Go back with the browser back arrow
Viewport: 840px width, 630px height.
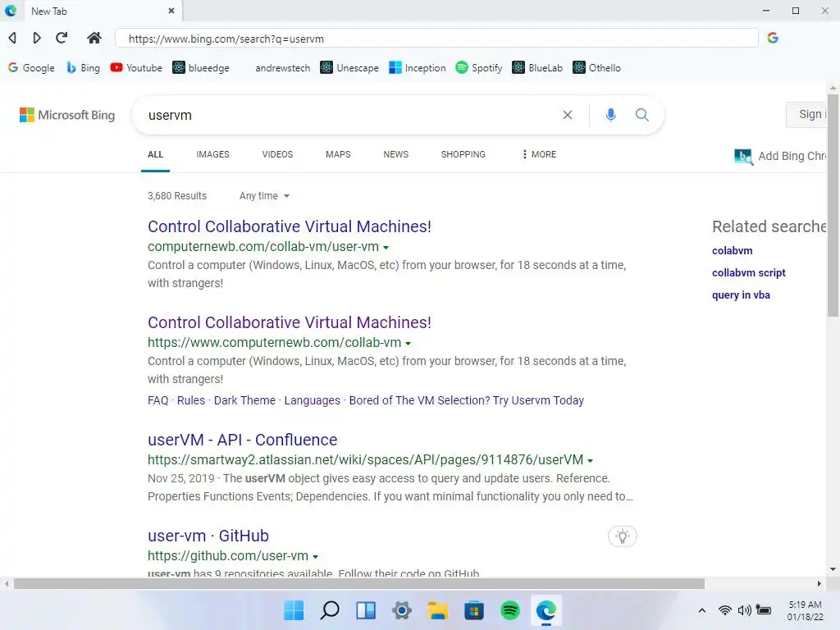[x=12, y=38]
